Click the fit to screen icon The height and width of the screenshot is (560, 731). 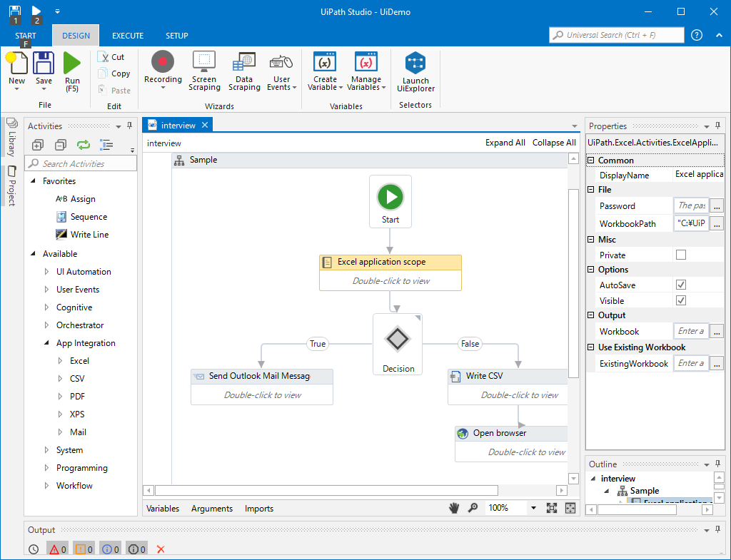coord(552,508)
